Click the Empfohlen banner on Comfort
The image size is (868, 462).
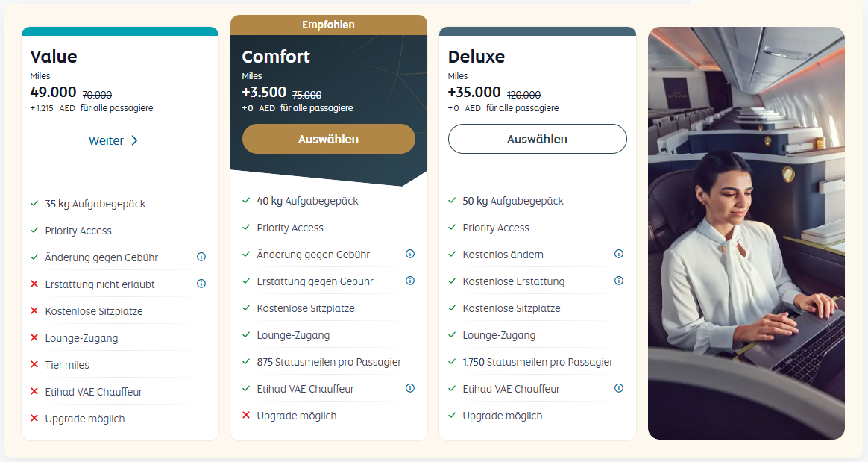(328, 25)
